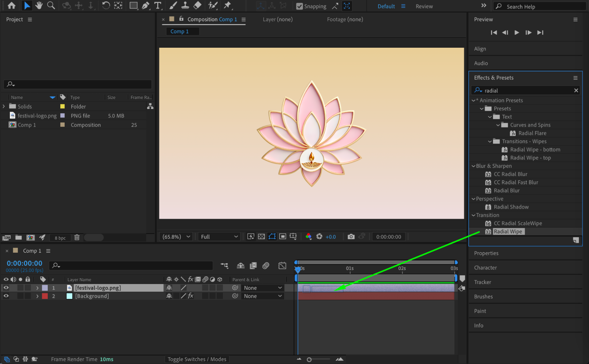Image resolution: width=589 pixels, height=364 pixels.
Task: Select the Puppet Pin tool
Action: [227, 6]
